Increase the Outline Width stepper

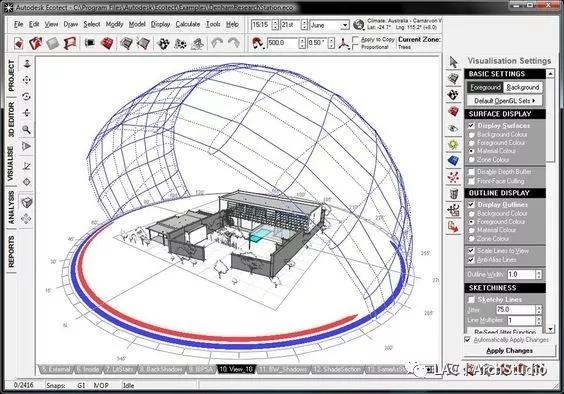coord(538,272)
